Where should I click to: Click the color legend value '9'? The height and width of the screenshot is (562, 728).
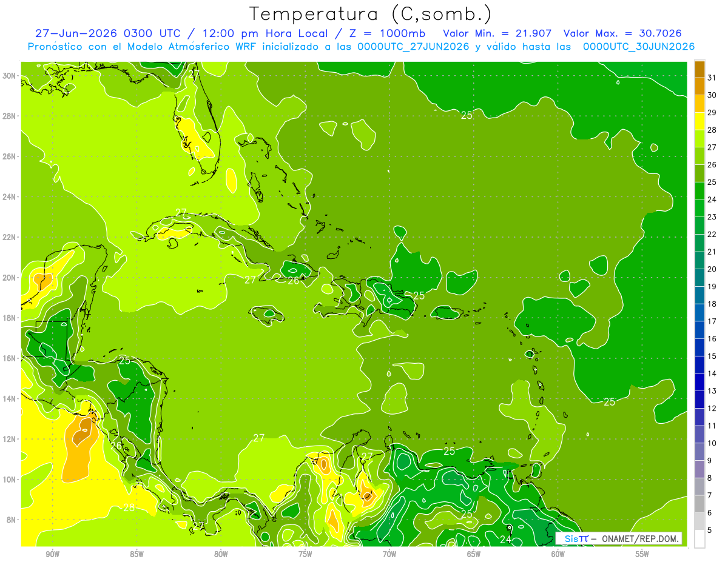coord(710,461)
